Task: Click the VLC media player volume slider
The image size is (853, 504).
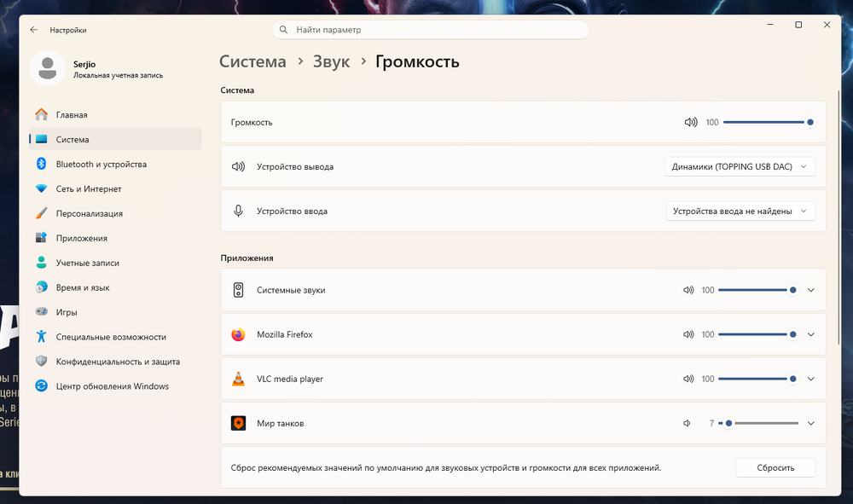Action: point(758,379)
